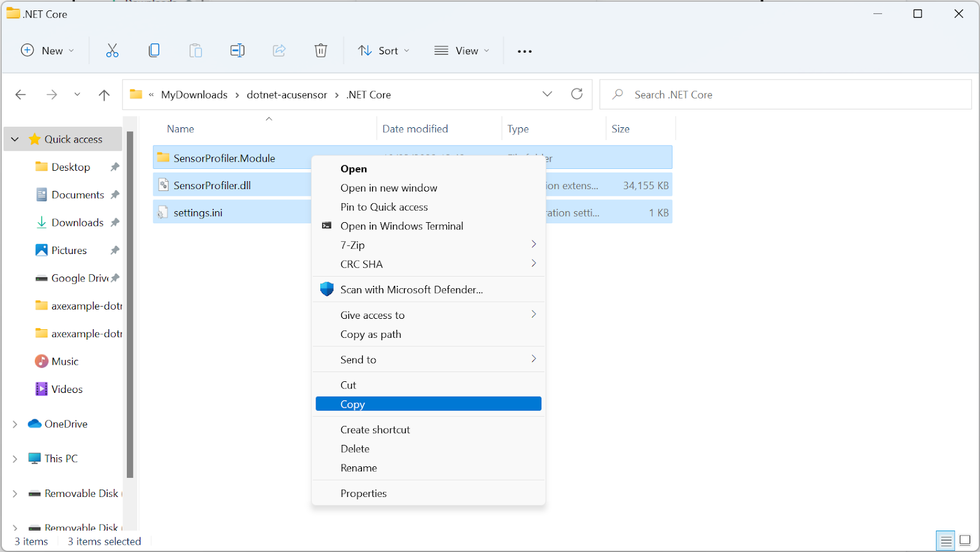Open the Sort dropdown
980x552 pixels.
coord(383,51)
